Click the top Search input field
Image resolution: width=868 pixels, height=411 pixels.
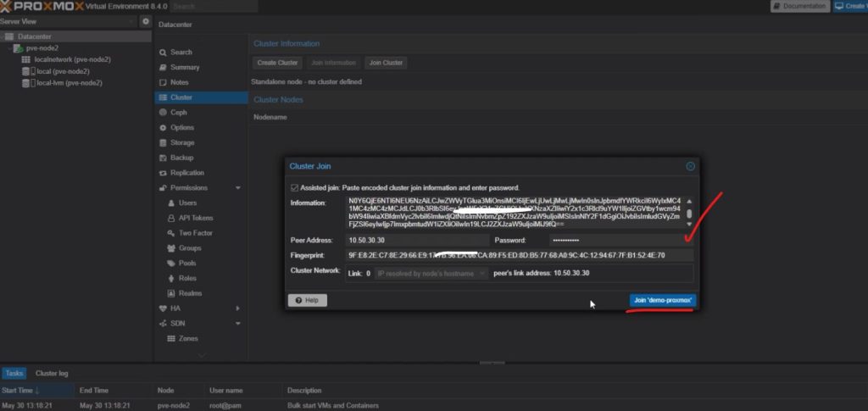point(213,7)
